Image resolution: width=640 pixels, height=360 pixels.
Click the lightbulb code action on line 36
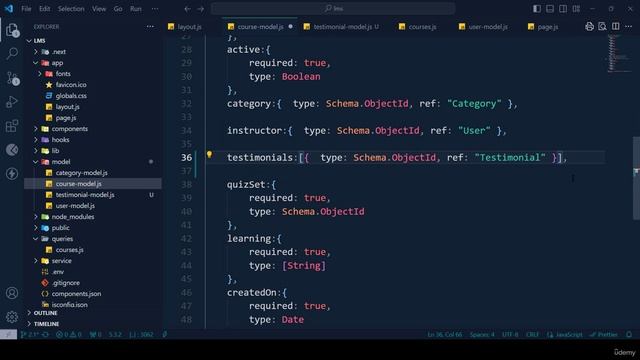tap(209, 155)
